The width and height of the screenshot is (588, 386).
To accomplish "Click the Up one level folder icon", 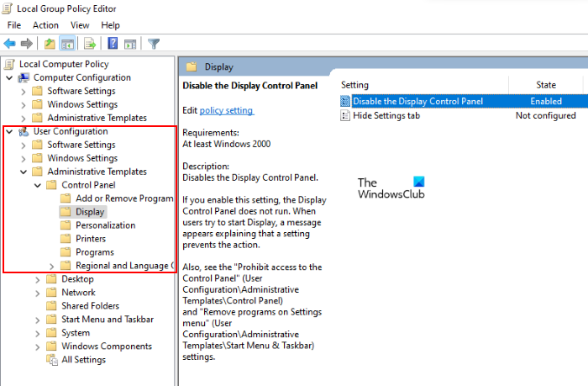I will (x=50, y=44).
